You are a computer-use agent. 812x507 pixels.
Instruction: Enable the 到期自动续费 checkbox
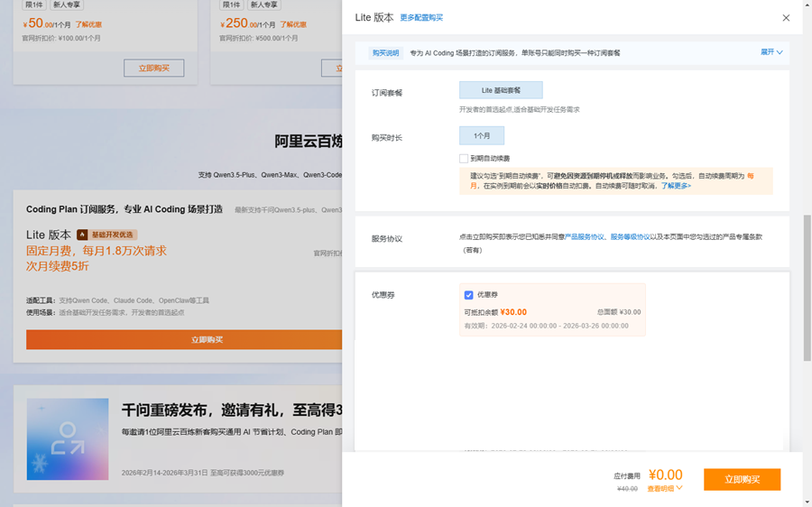pyautogui.click(x=464, y=159)
